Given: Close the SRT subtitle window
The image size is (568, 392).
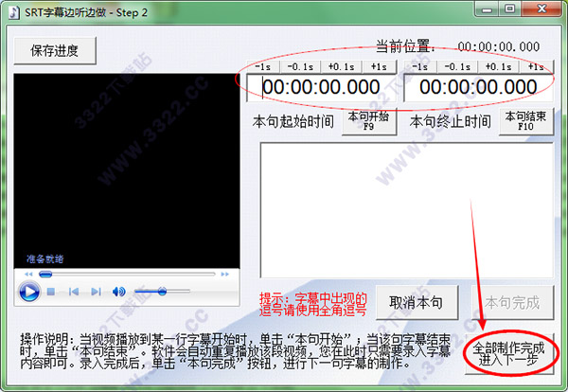Looking at the screenshot, I should coord(542,9).
